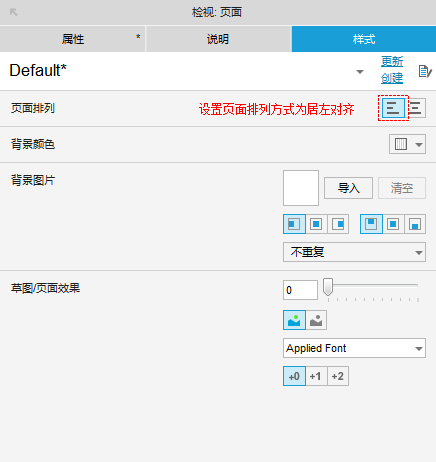Align background image vertically bottom

point(415,224)
